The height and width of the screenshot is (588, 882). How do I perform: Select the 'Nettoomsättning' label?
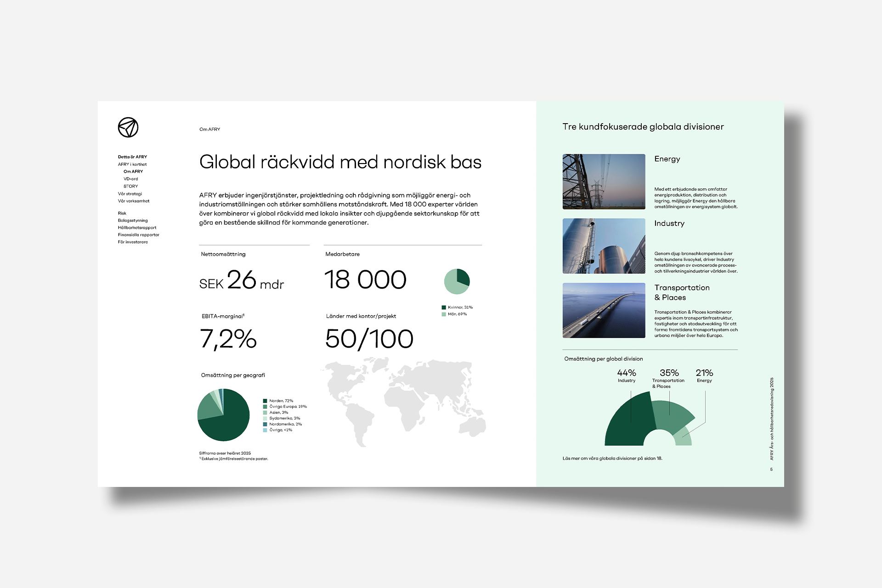[223, 254]
